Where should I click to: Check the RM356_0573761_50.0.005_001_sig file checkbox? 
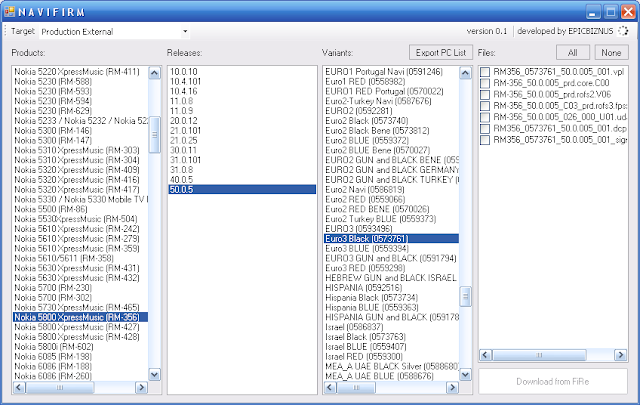tap(485, 140)
